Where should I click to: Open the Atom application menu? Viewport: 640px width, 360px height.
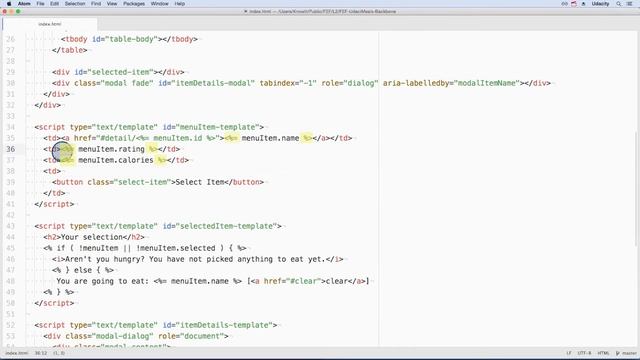coord(24,4)
